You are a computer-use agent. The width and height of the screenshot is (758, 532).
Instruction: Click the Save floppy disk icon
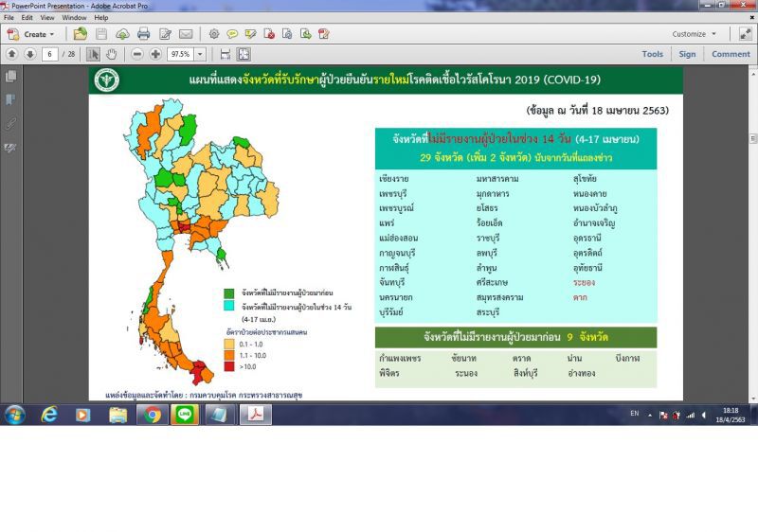click(101, 34)
